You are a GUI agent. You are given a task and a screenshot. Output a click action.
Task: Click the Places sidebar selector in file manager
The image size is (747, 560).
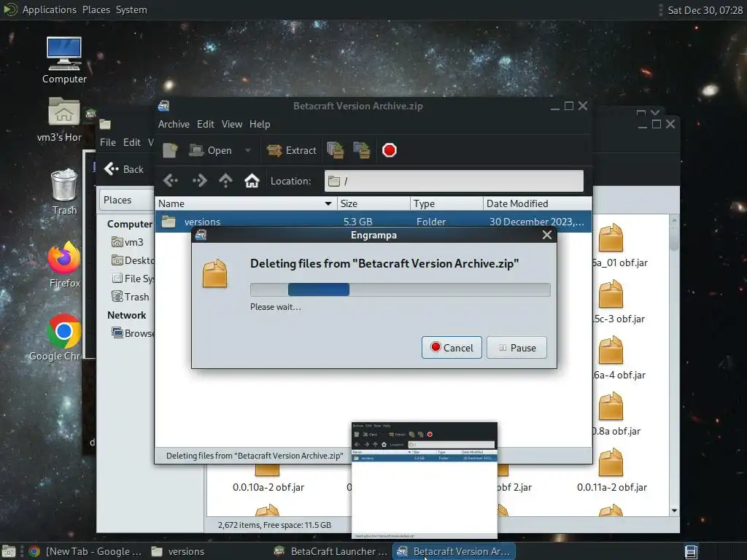pyautogui.click(x=127, y=200)
